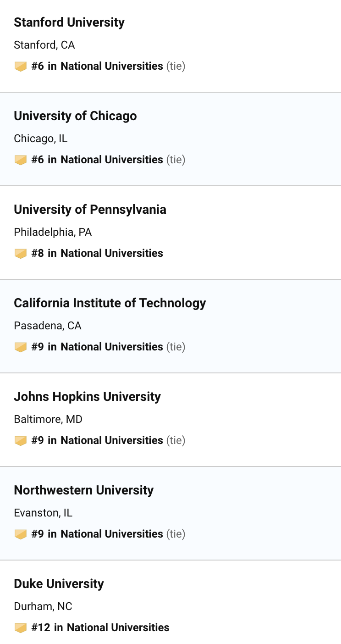The width and height of the screenshot is (341, 644).
Task: Open the University of Pennsylvania page
Action: (90, 210)
